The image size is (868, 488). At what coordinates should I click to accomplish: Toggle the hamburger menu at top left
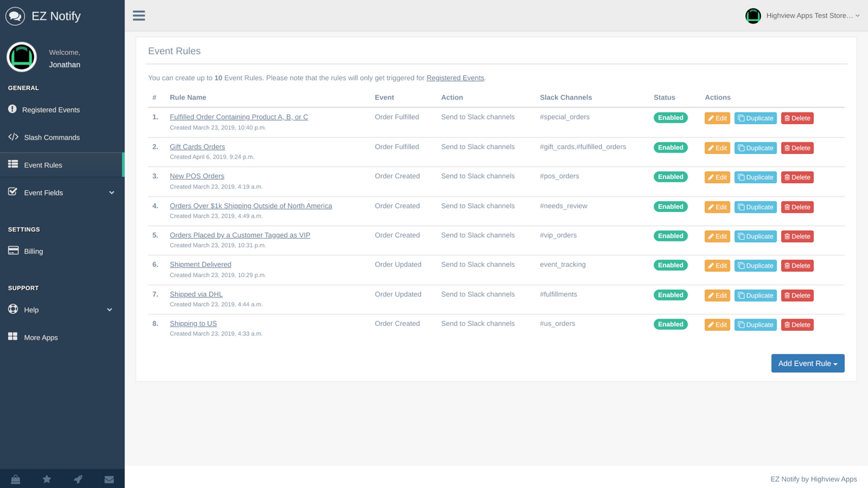(x=138, y=15)
